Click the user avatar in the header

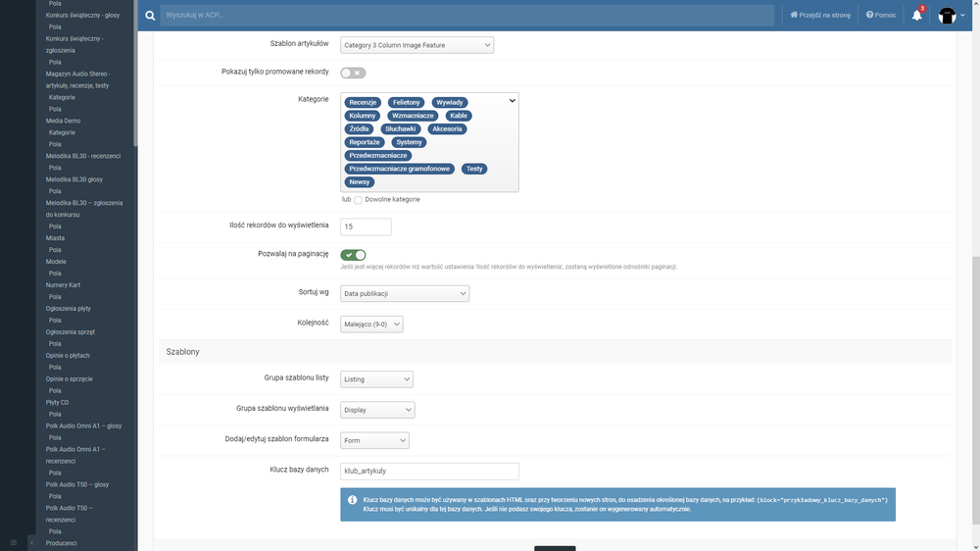click(947, 16)
